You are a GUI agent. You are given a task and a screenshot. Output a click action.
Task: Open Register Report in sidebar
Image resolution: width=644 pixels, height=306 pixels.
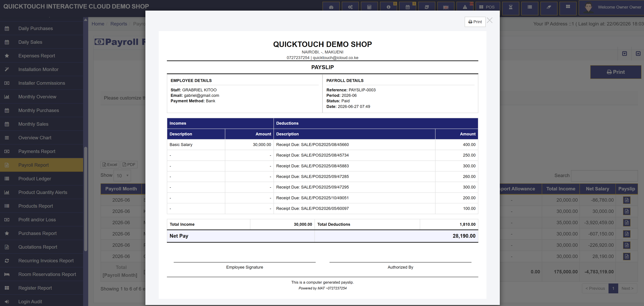coord(41,288)
